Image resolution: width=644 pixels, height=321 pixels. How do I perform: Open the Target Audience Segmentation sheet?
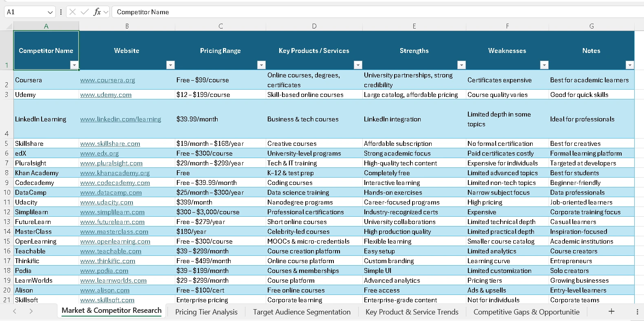click(x=302, y=312)
